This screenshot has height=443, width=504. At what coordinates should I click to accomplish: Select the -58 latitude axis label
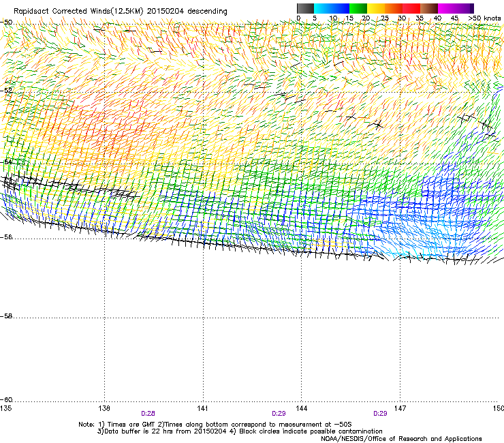point(6,316)
